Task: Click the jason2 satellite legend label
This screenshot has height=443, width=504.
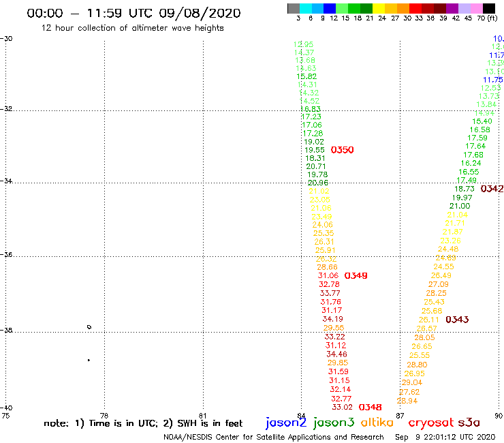Action: click(286, 423)
